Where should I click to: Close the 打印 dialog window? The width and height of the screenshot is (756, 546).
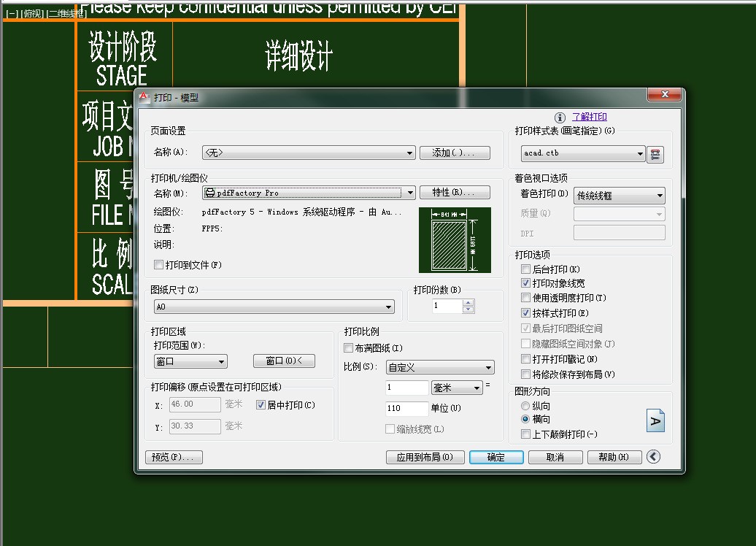664,95
